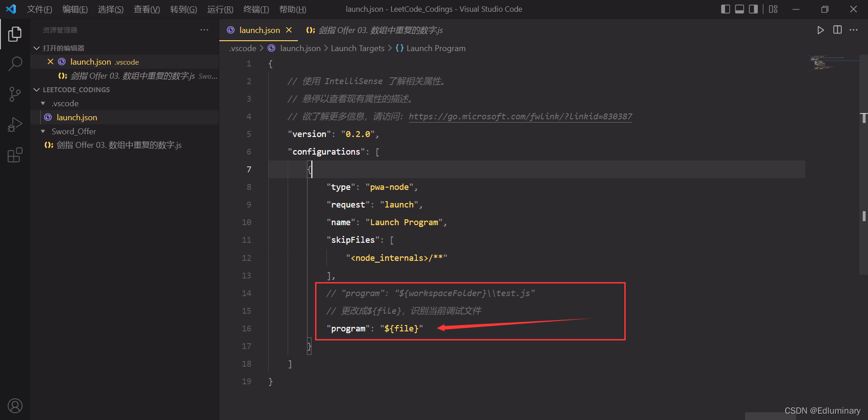
Task: Open the Accounts menu icon
Action: (15, 406)
